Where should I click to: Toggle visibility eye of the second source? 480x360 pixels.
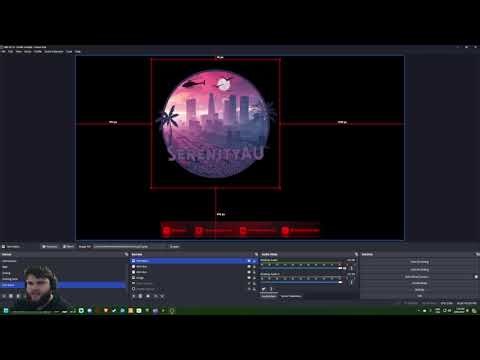coord(249,267)
